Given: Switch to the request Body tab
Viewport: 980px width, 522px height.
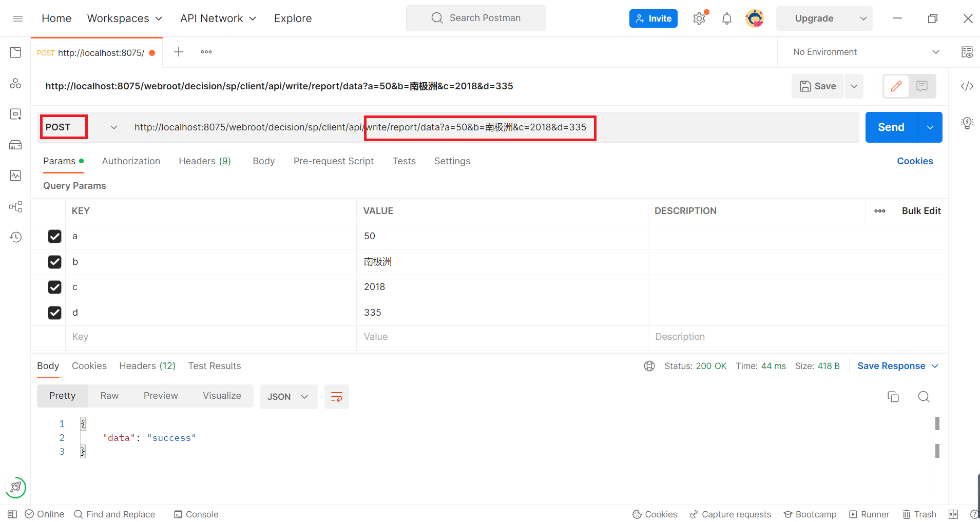Looking at the screenshot, I should pyautogui.click(x=264, y=161).
